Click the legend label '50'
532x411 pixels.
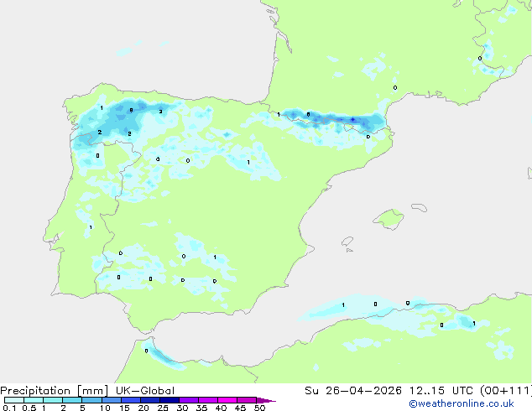click(259, 408)
